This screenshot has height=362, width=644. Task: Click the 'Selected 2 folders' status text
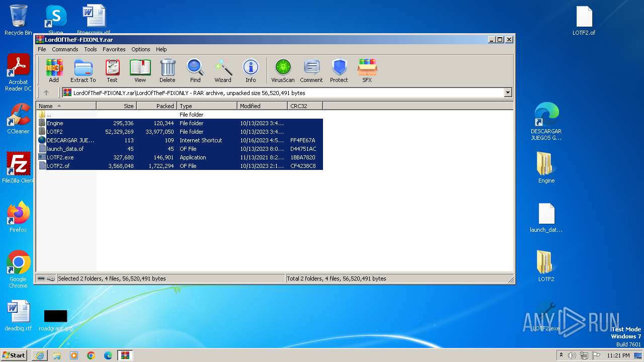[x=112, y=279]
